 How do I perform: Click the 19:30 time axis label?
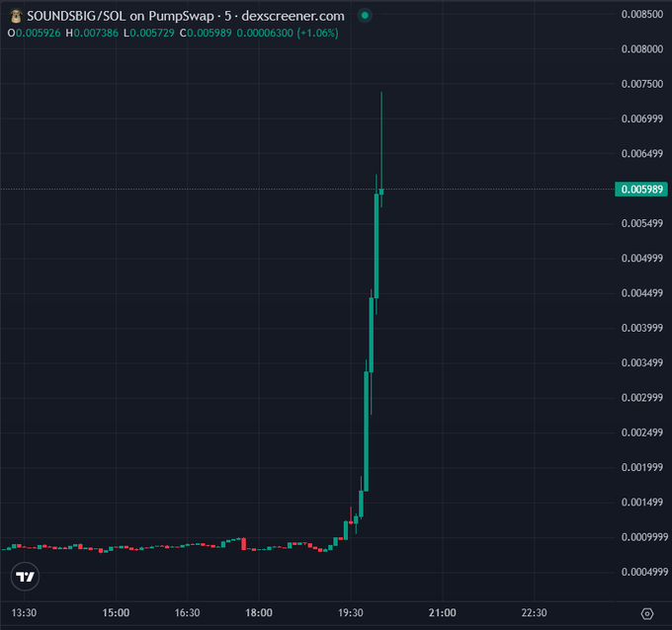(351, 613)
